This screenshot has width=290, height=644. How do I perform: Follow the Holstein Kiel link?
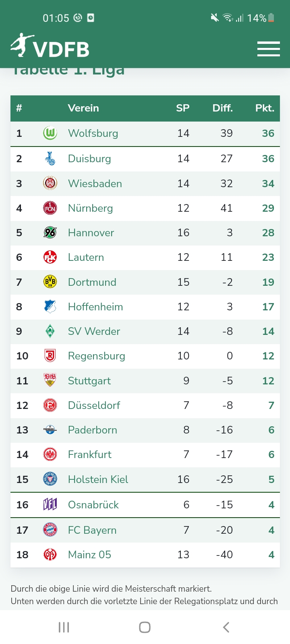tap(98, 479)
